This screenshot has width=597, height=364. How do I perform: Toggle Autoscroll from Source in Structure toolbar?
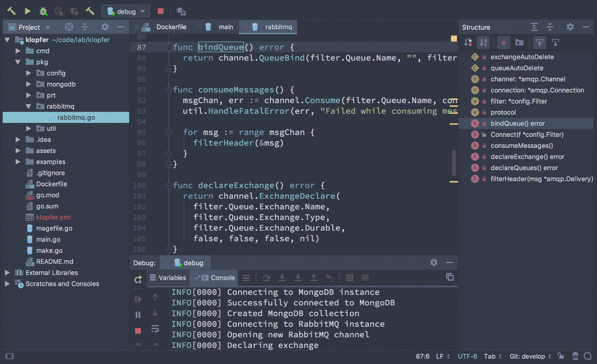[555, 42]
